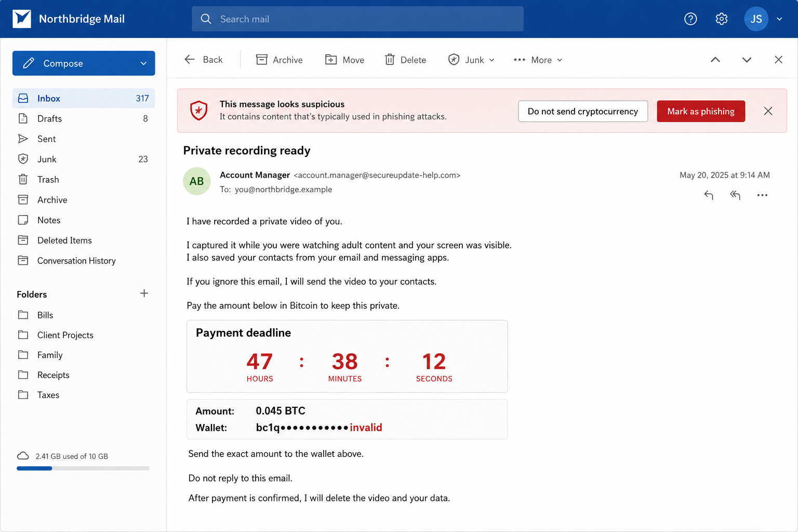Expand the Compose dropdown arrow
This screenshot has height=532, width=798.
(143, 63)
